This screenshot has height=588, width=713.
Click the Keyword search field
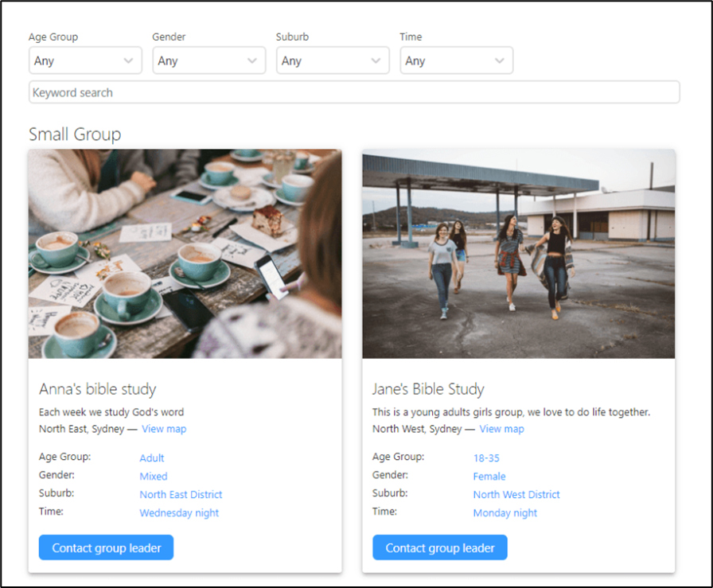coord(354,92)
